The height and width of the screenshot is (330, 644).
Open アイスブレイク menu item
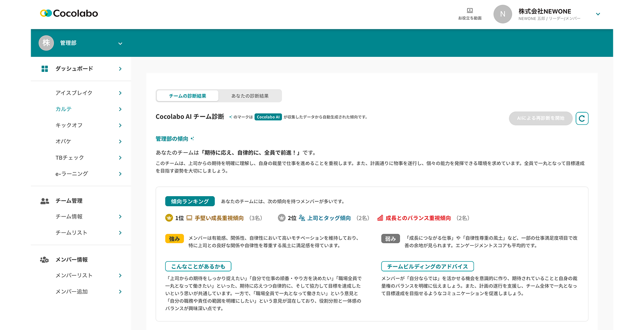(x=74, y=93)
